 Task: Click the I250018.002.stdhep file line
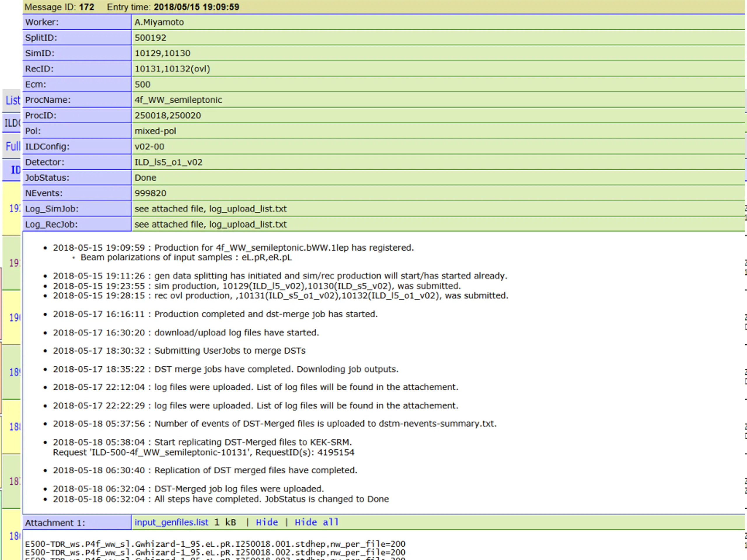click(215, 553)
